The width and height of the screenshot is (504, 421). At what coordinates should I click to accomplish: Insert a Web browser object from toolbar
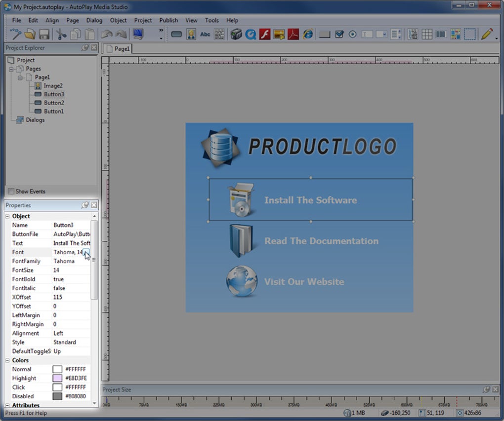click(x=308, y=34)
